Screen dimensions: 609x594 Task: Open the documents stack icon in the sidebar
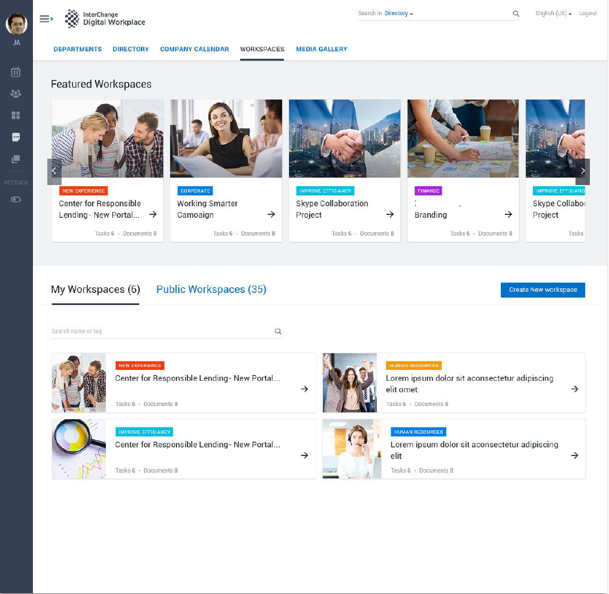[x=16, y=159]
